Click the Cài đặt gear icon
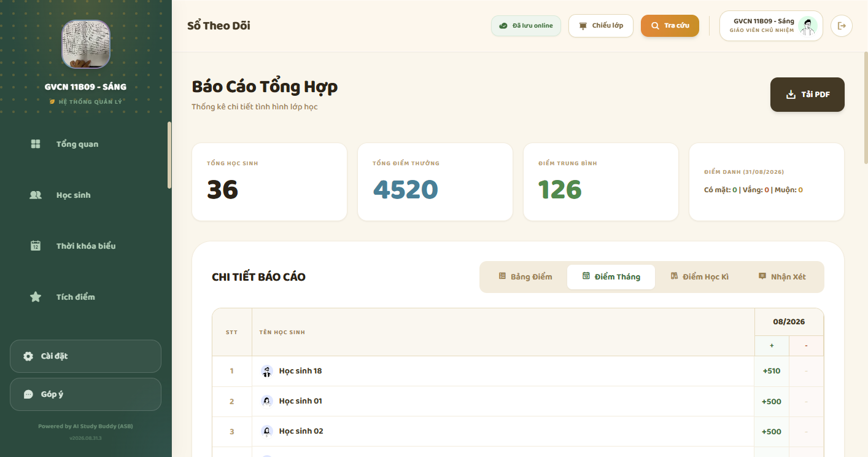 coord(28,356)
